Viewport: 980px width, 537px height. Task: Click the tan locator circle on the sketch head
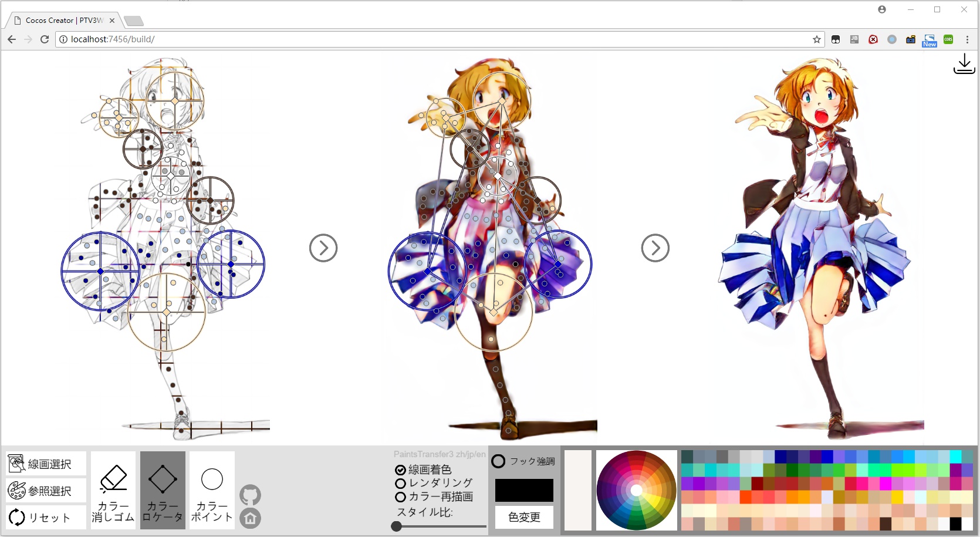pyautogui.click(x=175, y=101)
